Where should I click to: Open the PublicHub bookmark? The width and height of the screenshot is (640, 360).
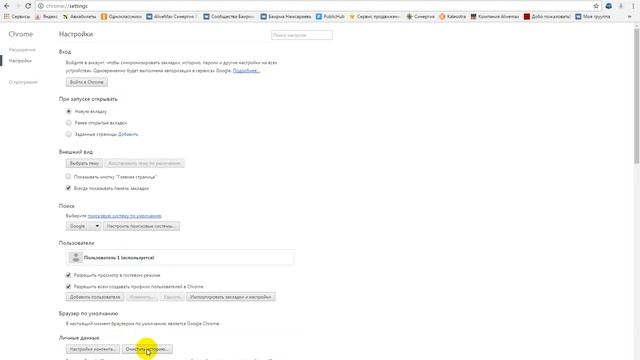coord(330,17)
